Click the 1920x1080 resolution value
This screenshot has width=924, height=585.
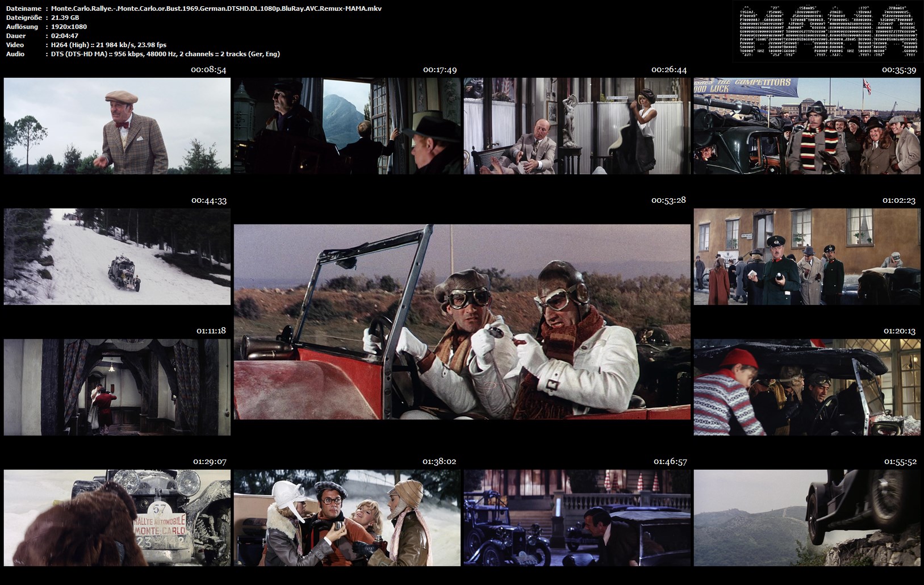point(69,27)
